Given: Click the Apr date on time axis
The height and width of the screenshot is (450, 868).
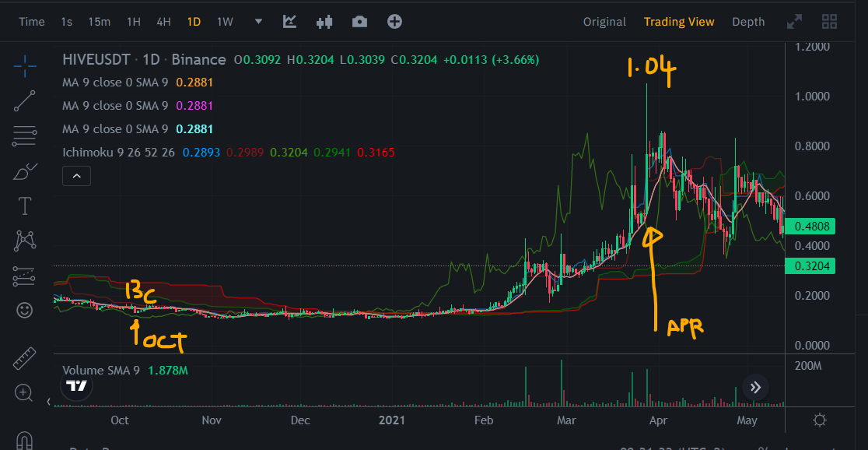Looking at the screenshot, I should coord(657,420).
